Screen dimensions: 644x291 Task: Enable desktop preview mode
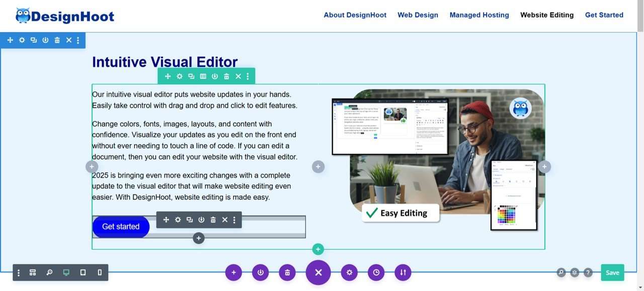65,272
